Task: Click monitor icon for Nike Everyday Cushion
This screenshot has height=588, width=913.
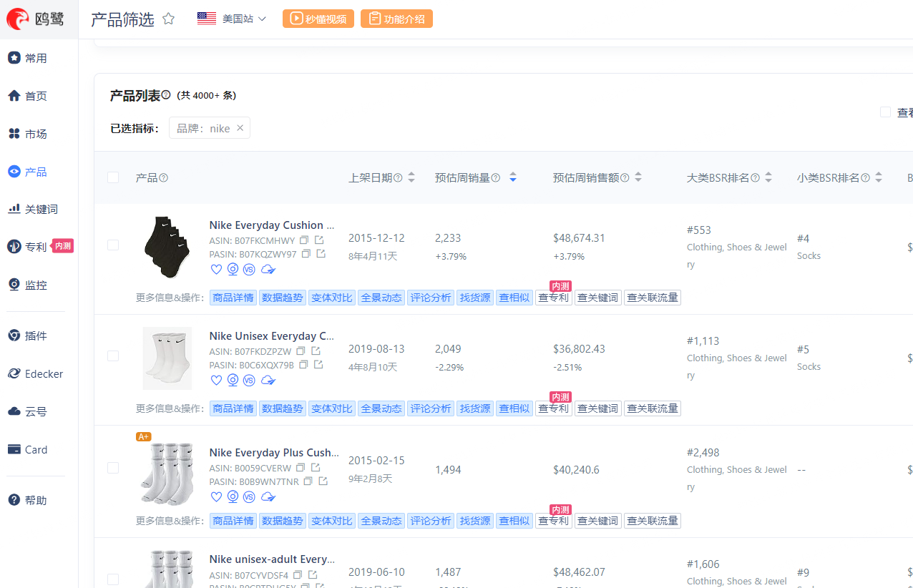Action: [x=233, y=269]
